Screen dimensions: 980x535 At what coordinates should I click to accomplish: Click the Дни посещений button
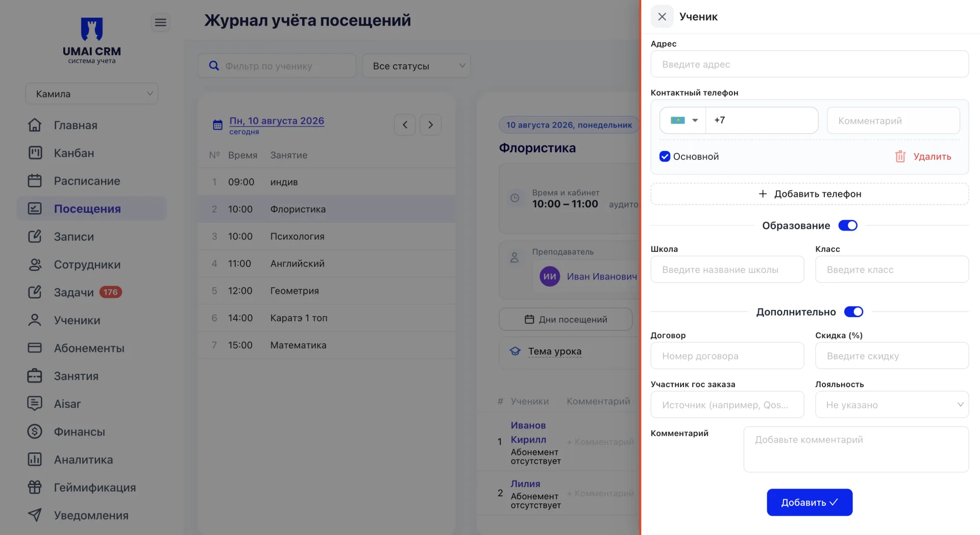click(x=566, y=319)
